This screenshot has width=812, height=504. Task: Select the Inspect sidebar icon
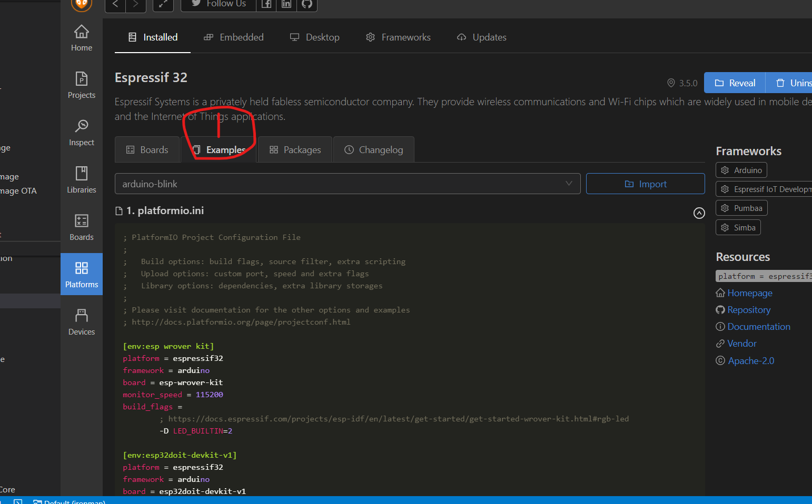coord(81,132)
